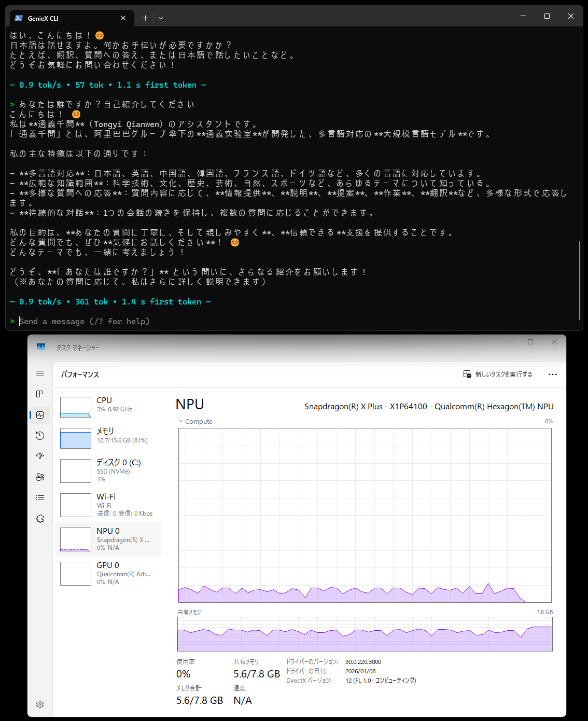The width and height of the screenshot is (588, 721).
Task: Click the NPU 0 mini graph thumbnail
Action: pos(76,539)
